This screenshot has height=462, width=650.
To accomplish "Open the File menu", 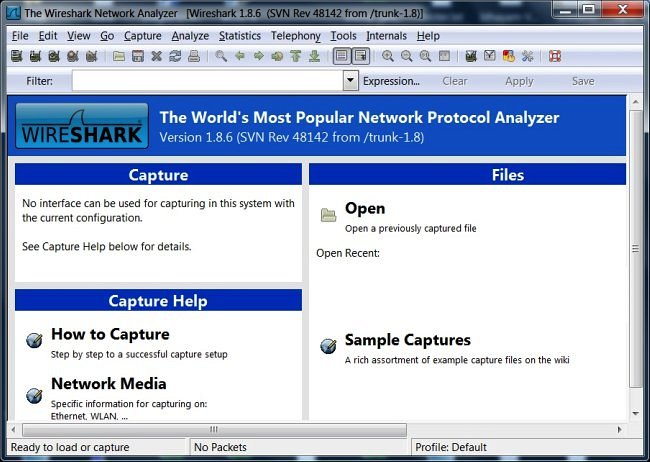I will point(20,36).
